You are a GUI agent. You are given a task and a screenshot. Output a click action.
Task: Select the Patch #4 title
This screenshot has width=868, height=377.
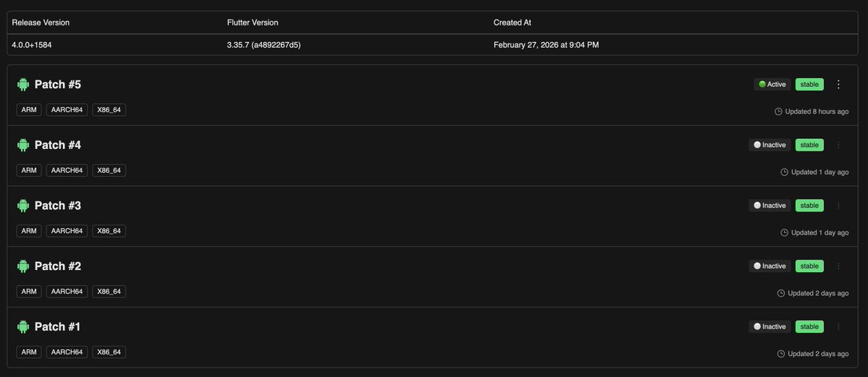[58, 145]
